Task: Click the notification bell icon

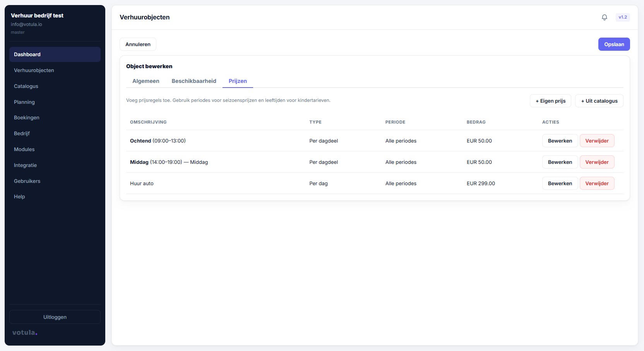Action: coord(604,17)
